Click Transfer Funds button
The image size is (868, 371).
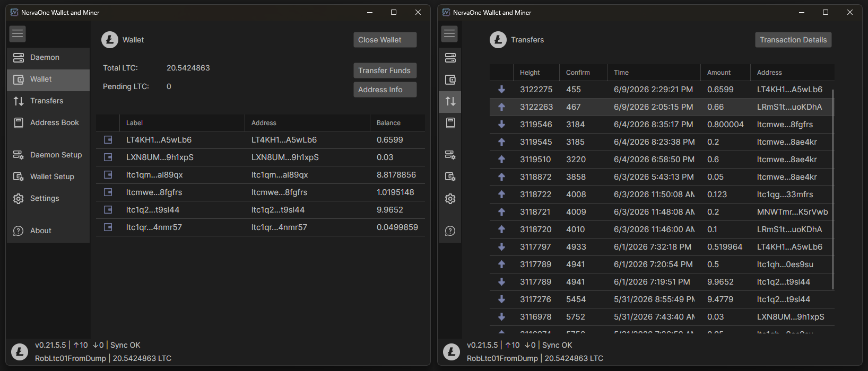(x=385, y=70)
